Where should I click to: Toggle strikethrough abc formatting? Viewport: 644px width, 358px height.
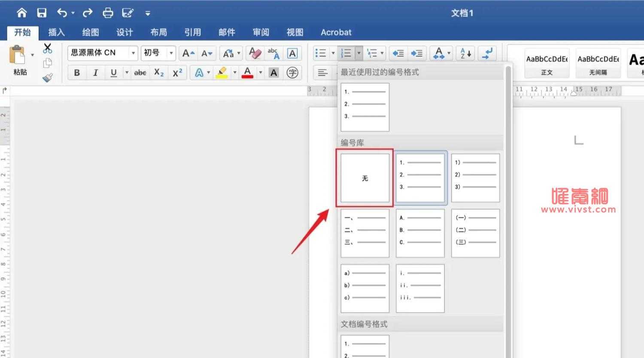pyautogui.click(x=140, y=73)
